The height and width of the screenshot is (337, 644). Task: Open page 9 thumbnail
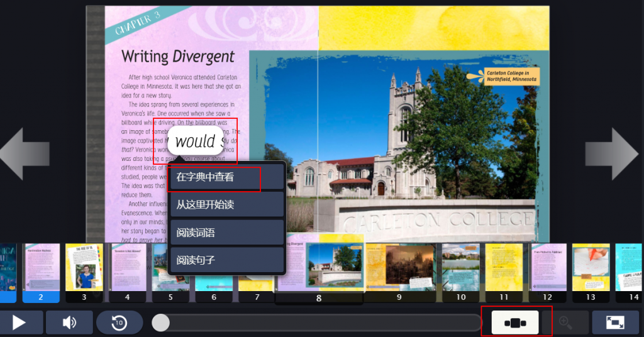coord(399,268)
